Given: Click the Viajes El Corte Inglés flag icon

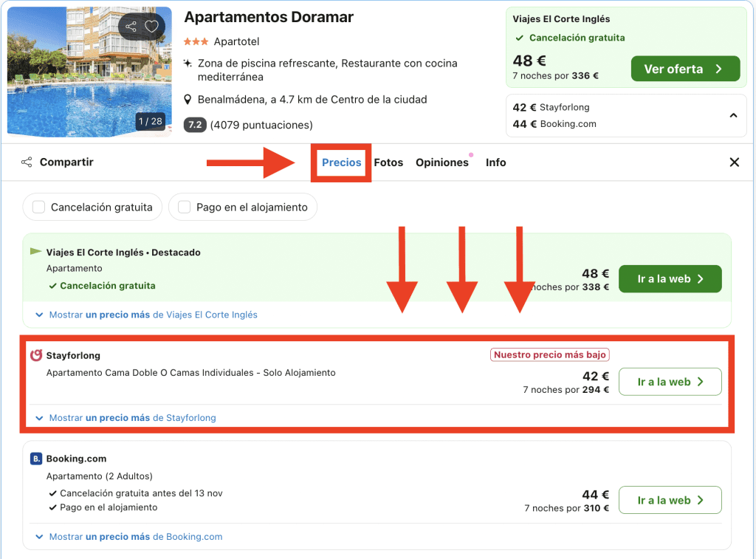Looking at the screenshot, I should click(x=35, y=252).
